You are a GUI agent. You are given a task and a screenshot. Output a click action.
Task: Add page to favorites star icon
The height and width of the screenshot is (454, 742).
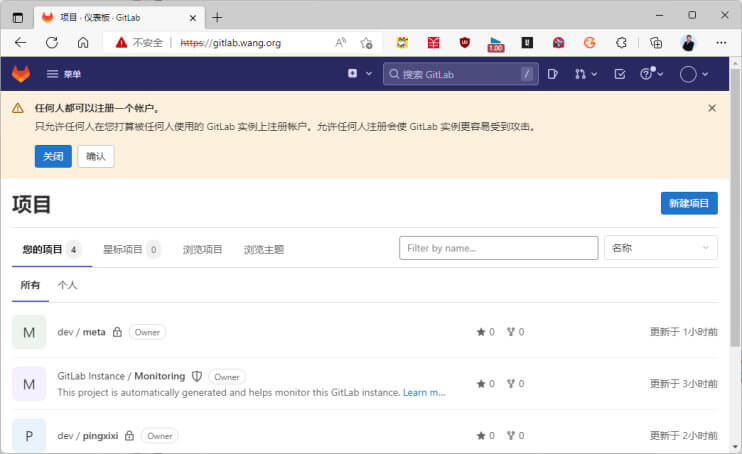[x=366, y=43]
